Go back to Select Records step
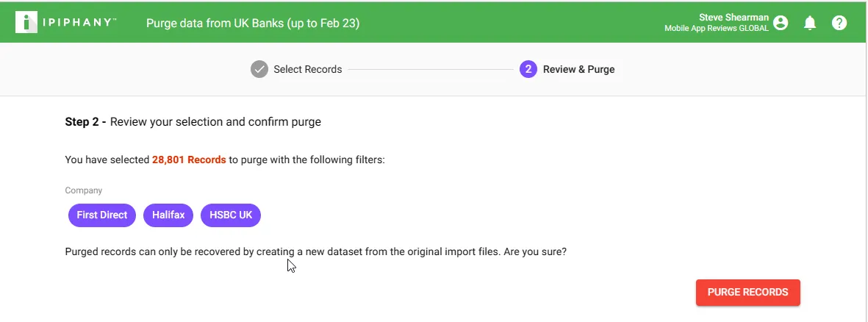The width and height of the screenshot is (868, 322). pyautogui.click(x=308, y=70)
